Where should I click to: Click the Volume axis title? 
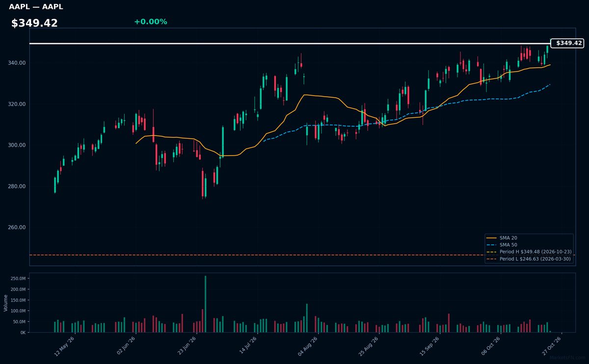(6, 303)
